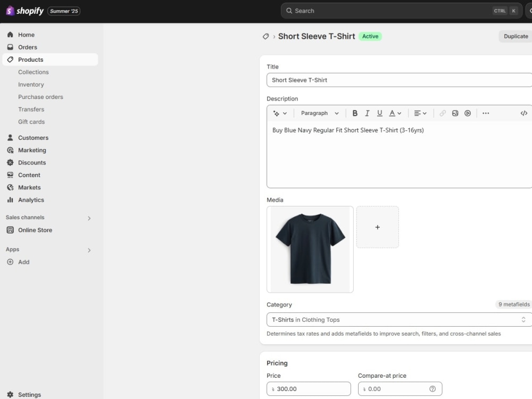Open the Paragraph style dropdown
The height and width of the screenshot is (399, 532).
click(320, 113)
